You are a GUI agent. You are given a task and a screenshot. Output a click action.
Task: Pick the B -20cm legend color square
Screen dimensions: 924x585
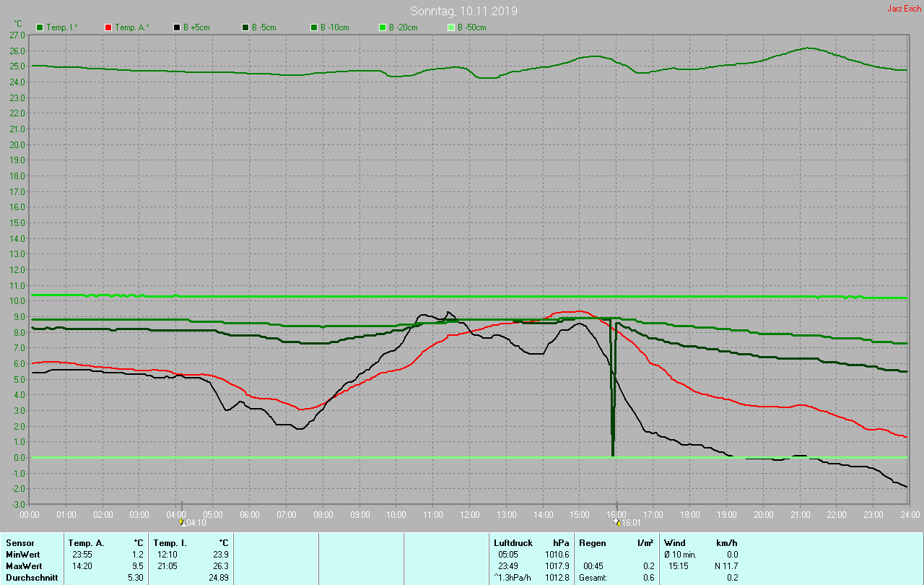(383, 27)
